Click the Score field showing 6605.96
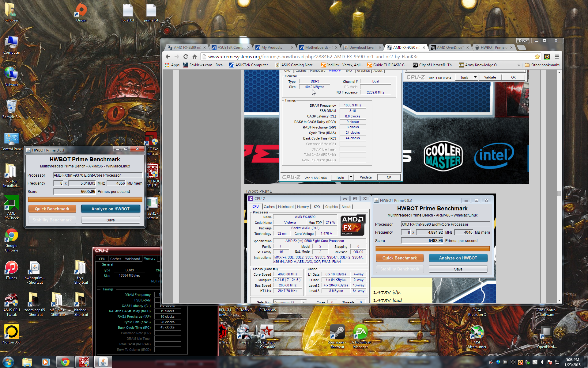The width and height of the screenshot is (588, 368). tap(75, 191)
